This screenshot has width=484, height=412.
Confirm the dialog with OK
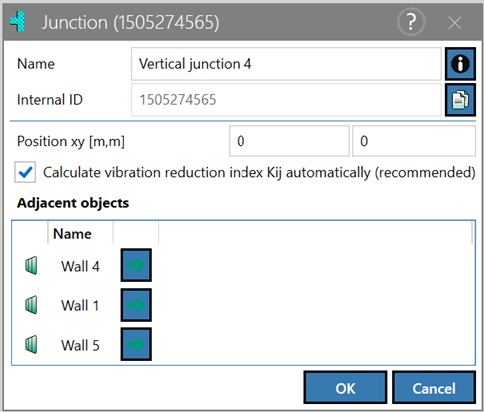(345, 388)
